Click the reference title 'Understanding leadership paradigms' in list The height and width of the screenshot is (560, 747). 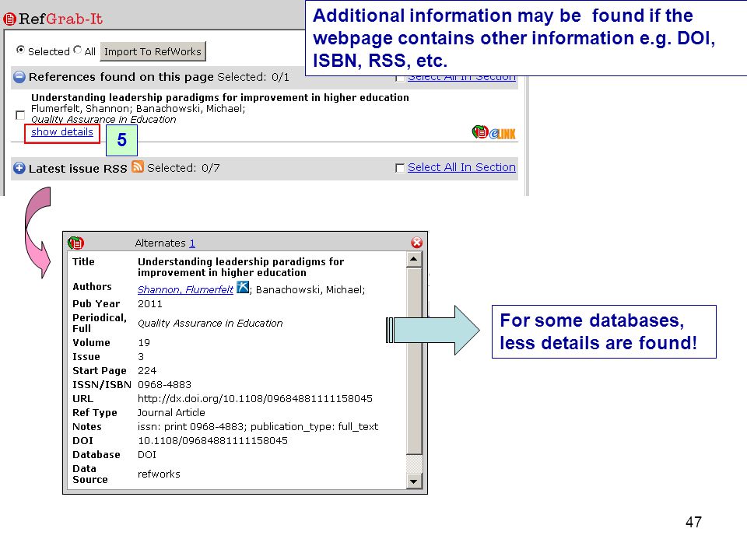point(219,98)
